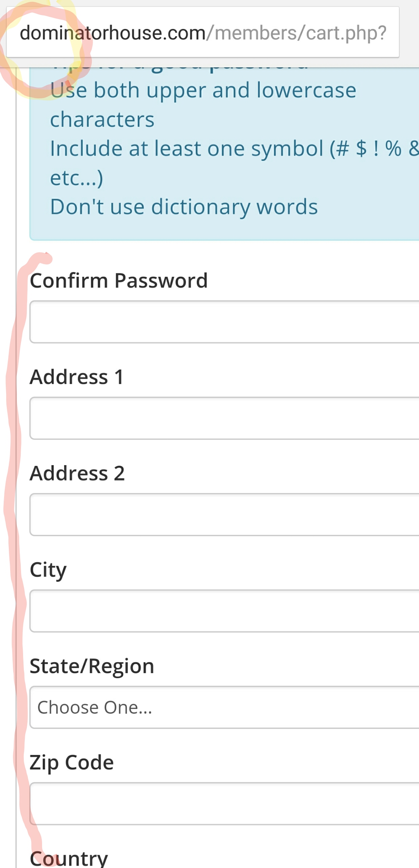The width and height of the screenshot is (419, 868).
Task: Focus the City input field
Action: (224, 611)
